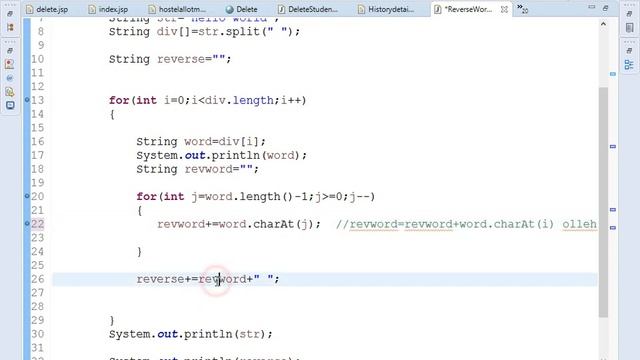Click the closing brace on line 29
This screenshot has width=640, height=360.
[112, 320]
